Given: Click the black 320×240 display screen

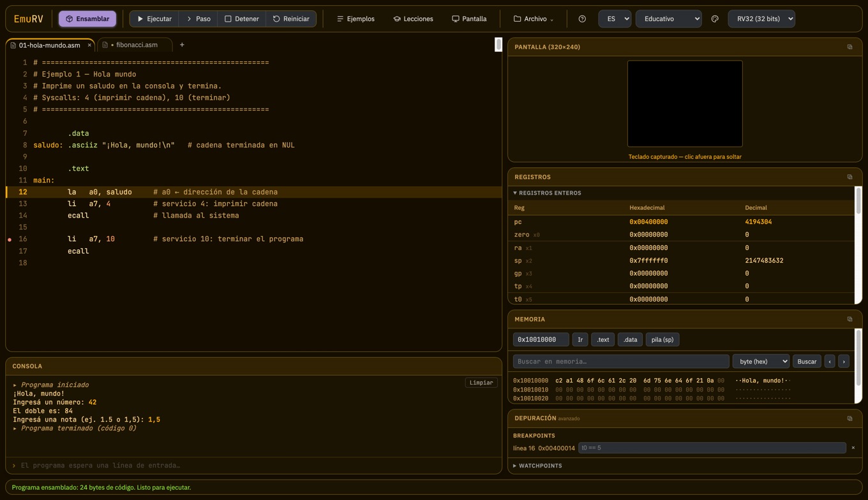Looking at the screenshot, I should (x=685, y=104).
